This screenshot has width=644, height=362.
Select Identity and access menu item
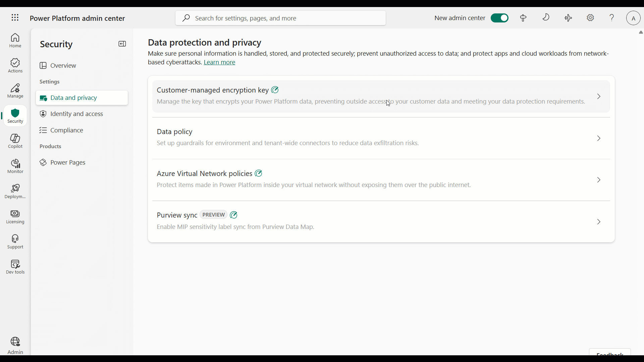[77, 114]
